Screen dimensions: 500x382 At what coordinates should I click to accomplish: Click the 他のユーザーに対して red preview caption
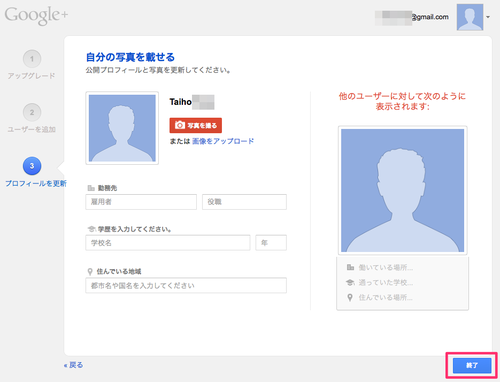coord(402,101)
